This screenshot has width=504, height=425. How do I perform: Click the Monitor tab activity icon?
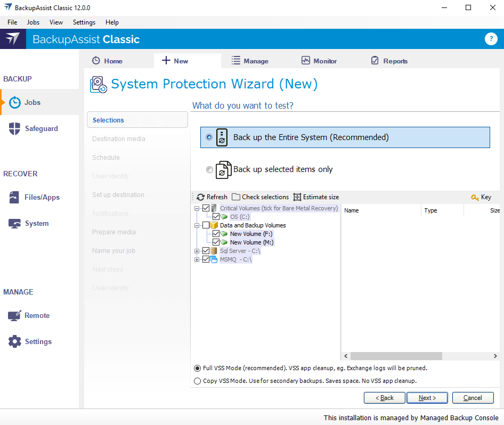(306, 60)
